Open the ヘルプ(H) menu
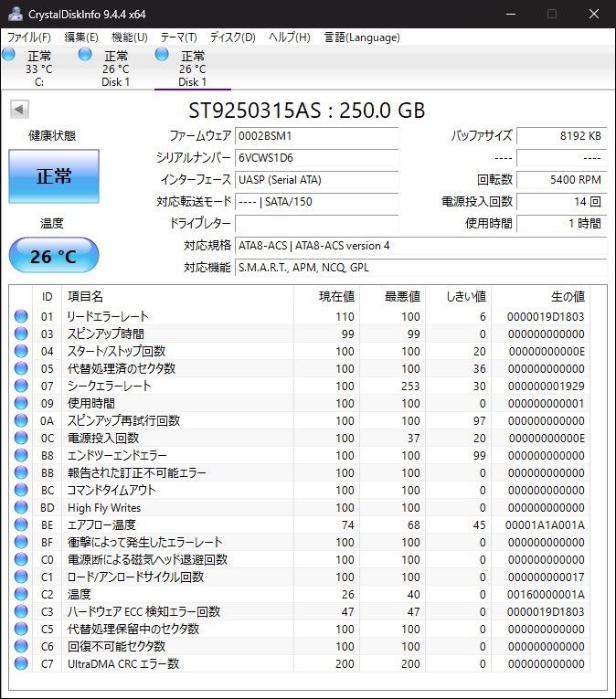The width and height of the screenshot is (616, 699). 289,37
